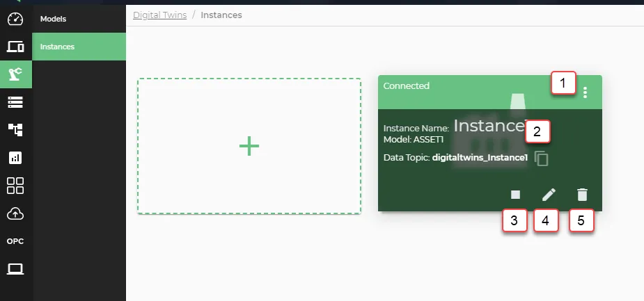
Task: Open the laptop icon in sidebar
Action: [15, 269]
